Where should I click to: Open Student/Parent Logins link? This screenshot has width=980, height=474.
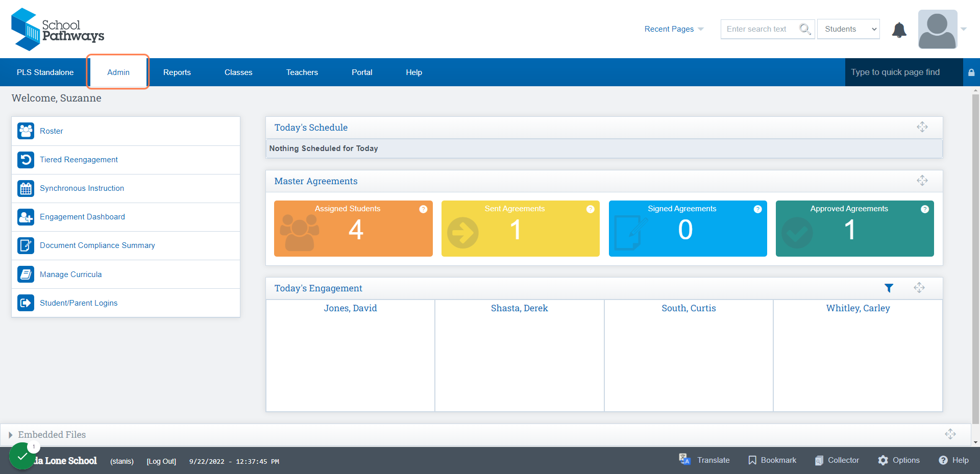79,303
